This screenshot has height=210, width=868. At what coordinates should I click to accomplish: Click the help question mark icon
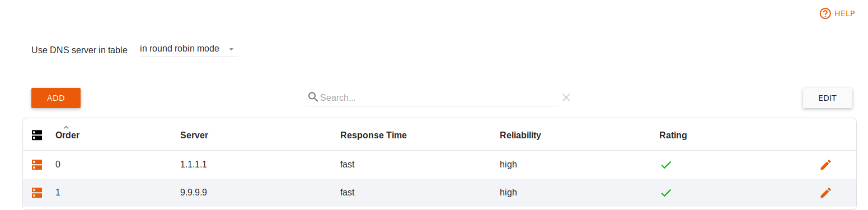coord(825,13)
